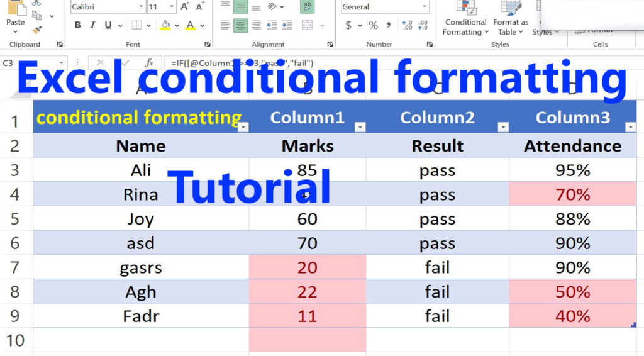Toggle Center horizontal alignment

pyautogui.click(x=241, y=25)
